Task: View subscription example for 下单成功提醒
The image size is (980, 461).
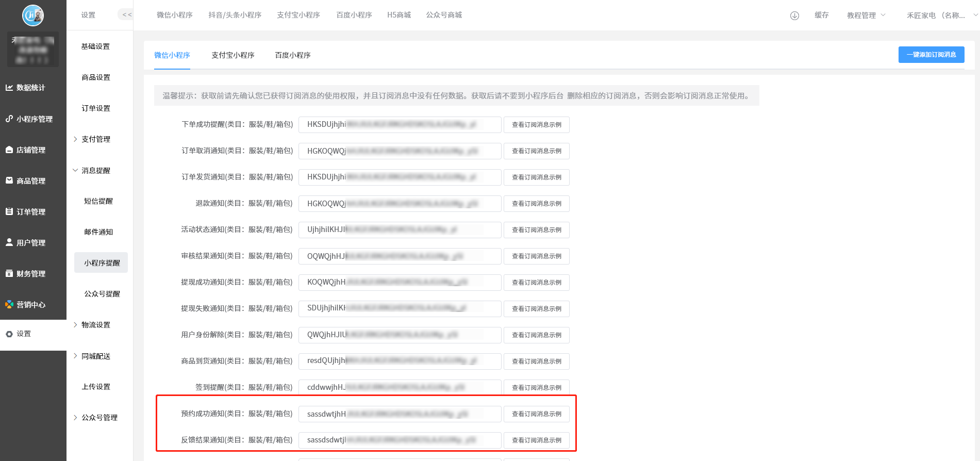Action: pos(537,125)
